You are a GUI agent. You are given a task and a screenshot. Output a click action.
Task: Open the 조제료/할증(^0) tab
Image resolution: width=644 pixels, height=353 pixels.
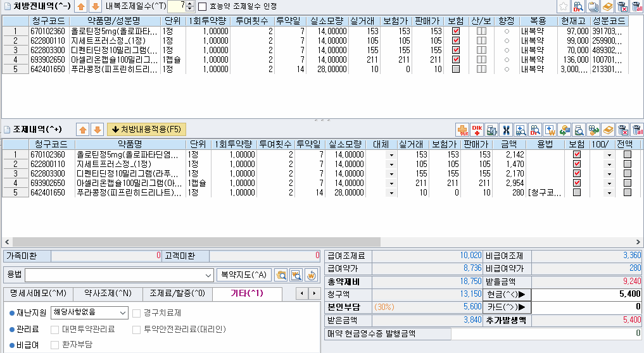(177, 294)
